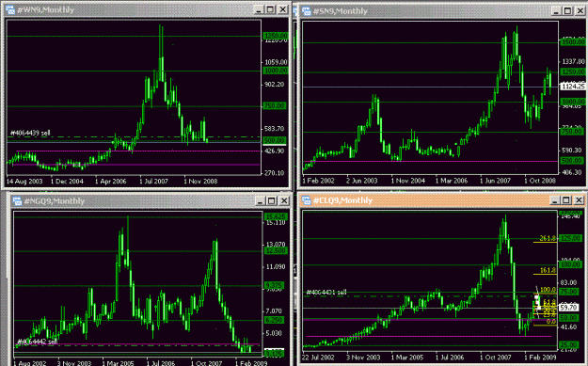Click the 1059.00 price in WN9 chart
Viewport: 588px width, 366px height.
pos(276,62)
